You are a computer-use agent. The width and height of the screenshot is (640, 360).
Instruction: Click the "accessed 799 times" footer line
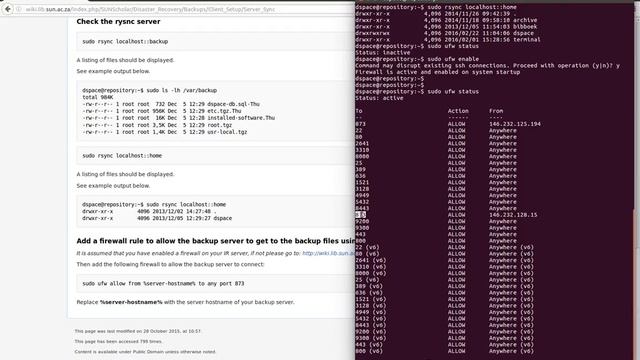coord(118,341)
